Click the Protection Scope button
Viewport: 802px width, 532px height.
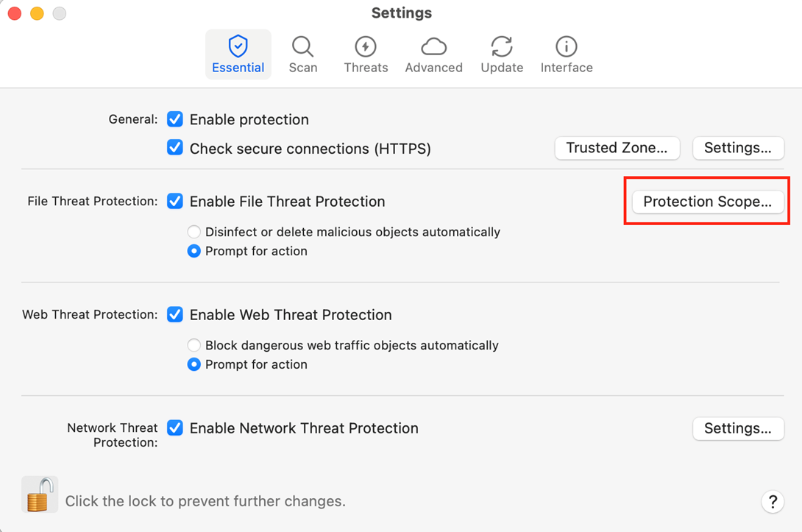707,202
